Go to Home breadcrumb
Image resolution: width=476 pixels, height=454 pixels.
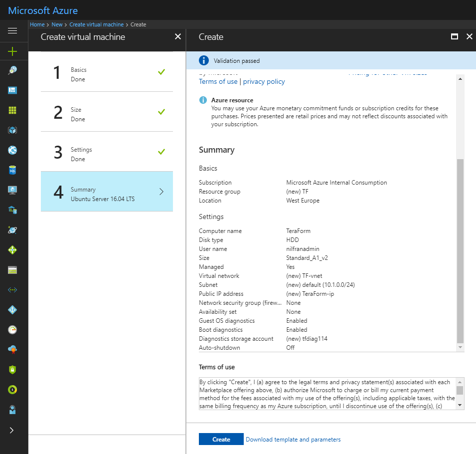coord(37,24)
